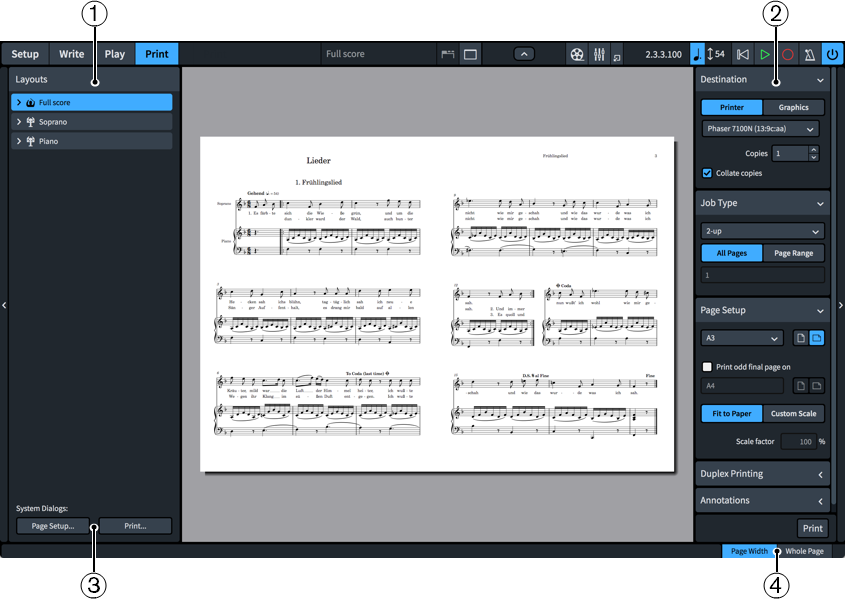Select landscape orientation icon beside A3
845x599 pixels.
click(816, 338)
